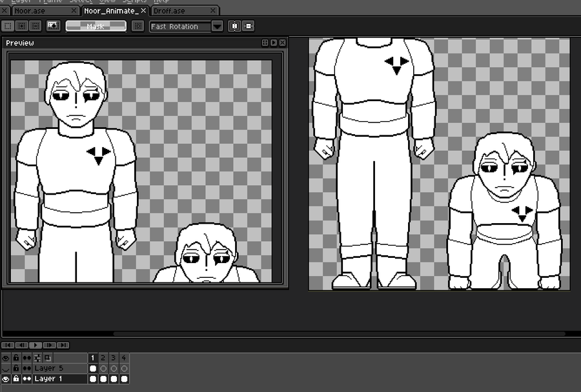The image size is (581, 392).
Task: Close the Noor.ase tab
Action: (x=74, y=10)
